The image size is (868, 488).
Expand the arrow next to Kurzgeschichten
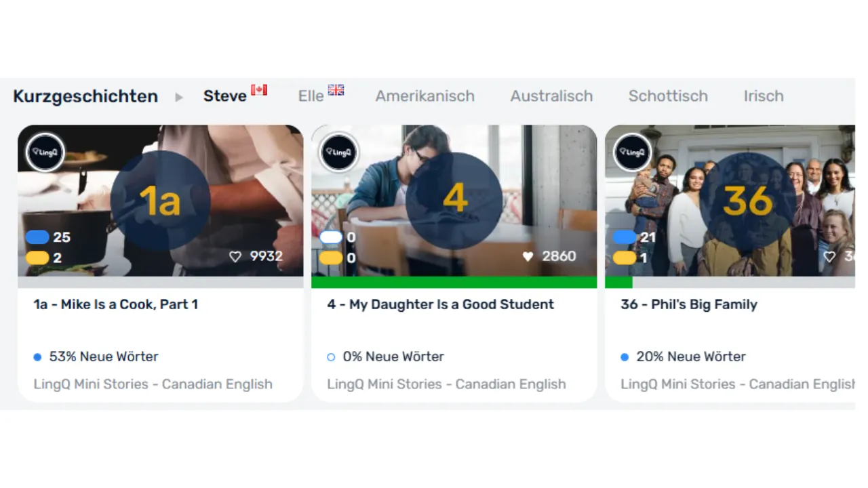tap(179, 97)
